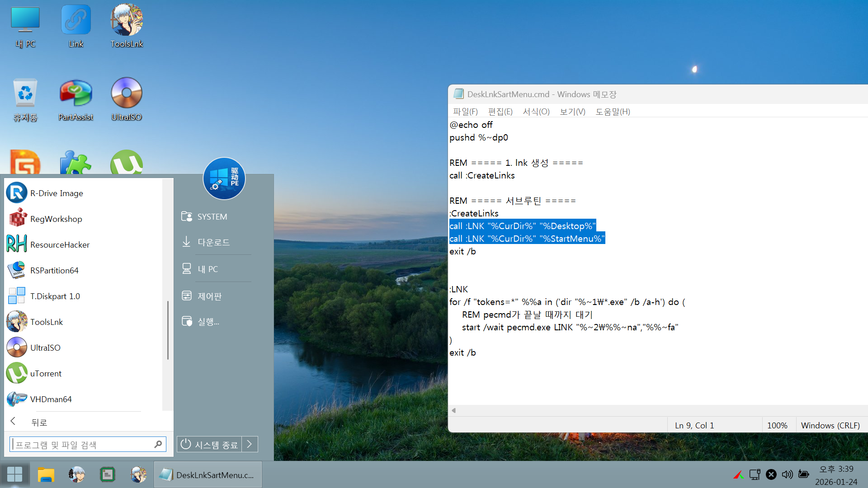Open the 파일(F) menu in Notepad
868x488 pixels.
coord(465,112)
